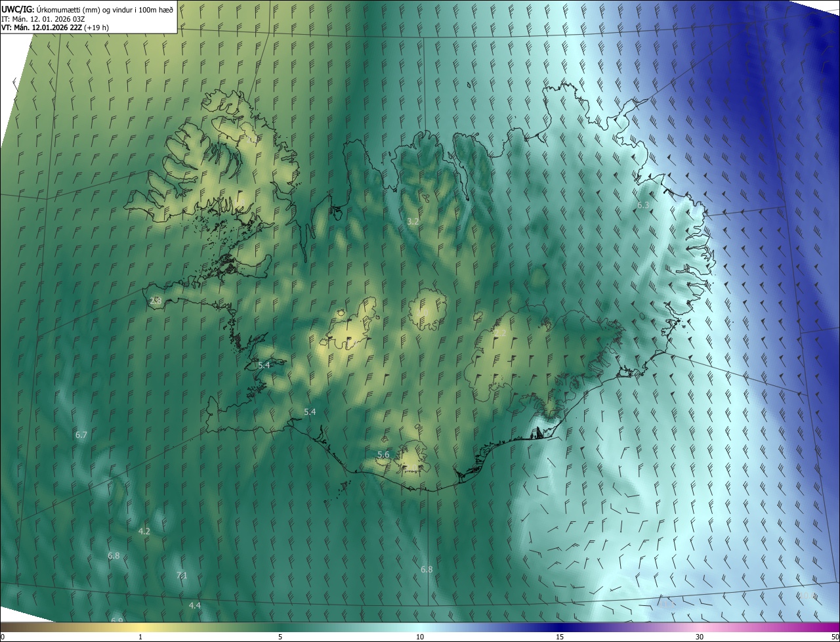
Task: Click the 7.1 value label on the map
Action: pyautogui.click(x=182, y=576)
